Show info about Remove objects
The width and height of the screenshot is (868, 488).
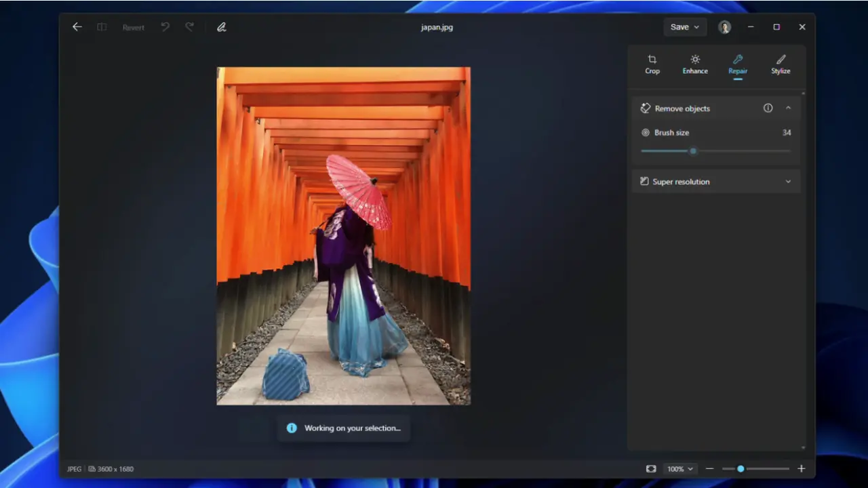768,108
